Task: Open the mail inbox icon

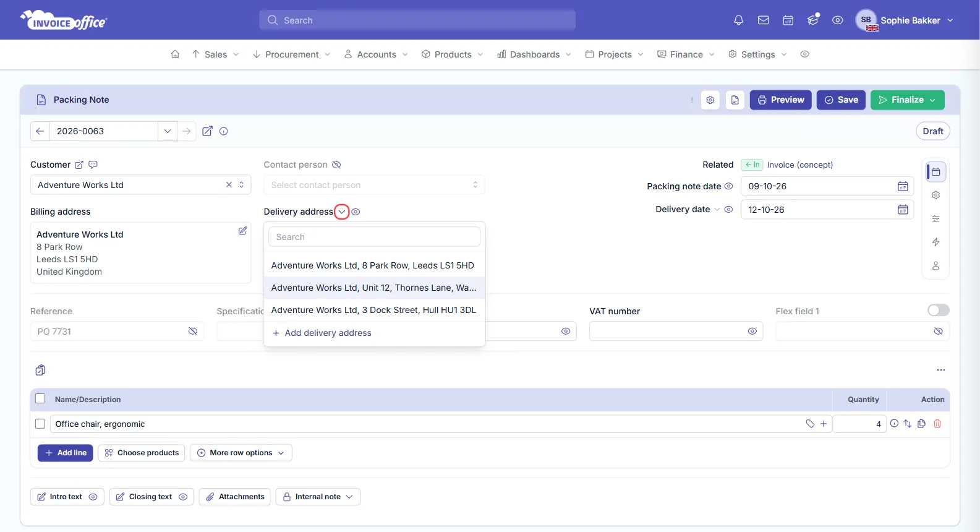Action: pyautogui.click(x=764, y=20)
